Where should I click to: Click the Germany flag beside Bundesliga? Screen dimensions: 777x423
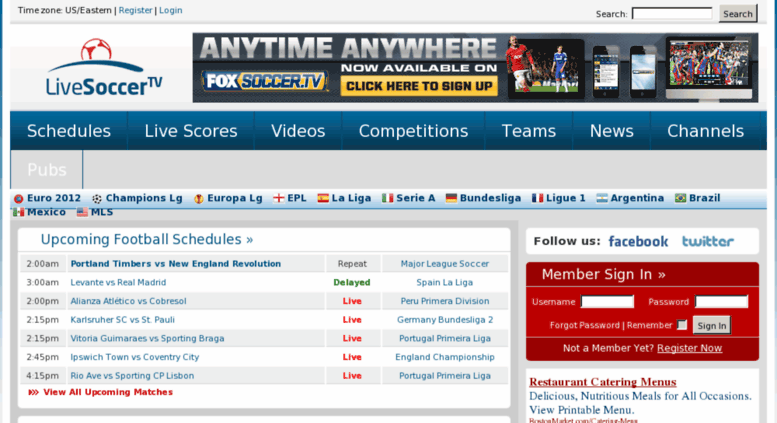(x=451, y=198)
